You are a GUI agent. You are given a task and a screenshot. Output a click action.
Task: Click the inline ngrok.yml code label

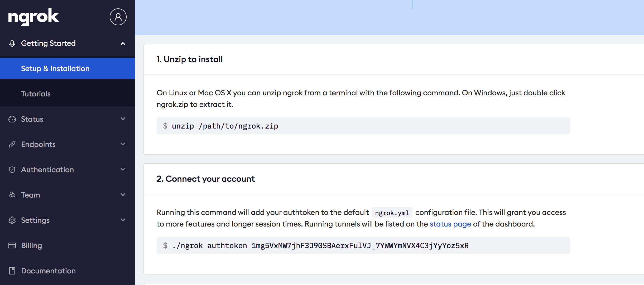click(392, 213)
